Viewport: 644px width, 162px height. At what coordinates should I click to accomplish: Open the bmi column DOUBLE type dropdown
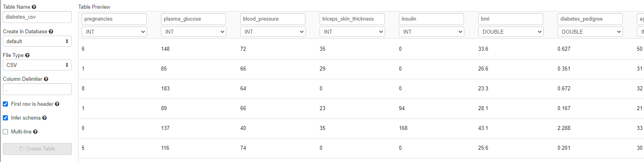511,32
